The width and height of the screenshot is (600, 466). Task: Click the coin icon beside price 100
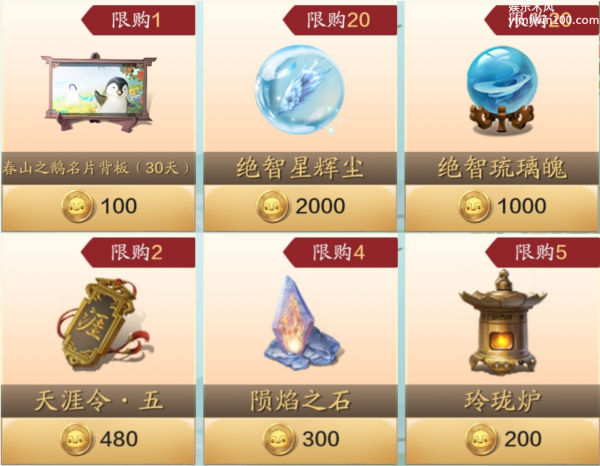click(x=78, y=206)
